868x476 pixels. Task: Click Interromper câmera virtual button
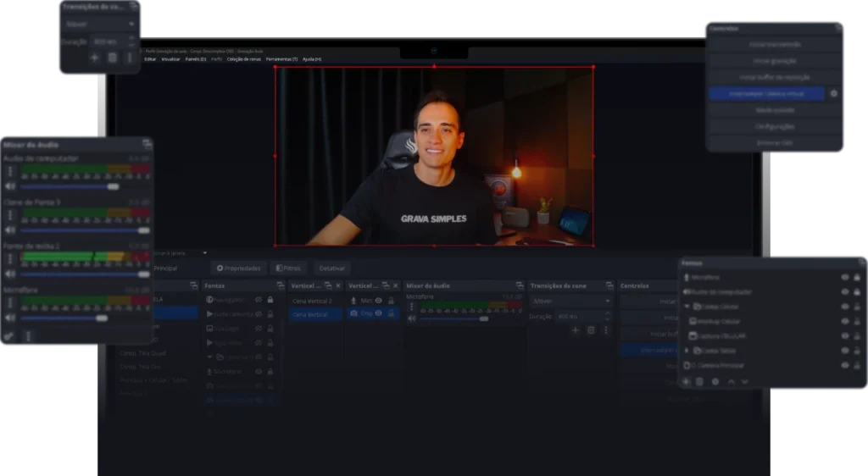pos(767,94)
